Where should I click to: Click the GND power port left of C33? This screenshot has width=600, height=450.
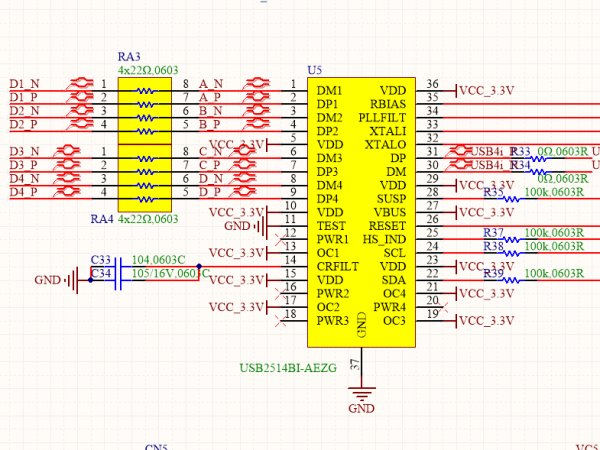72,281
